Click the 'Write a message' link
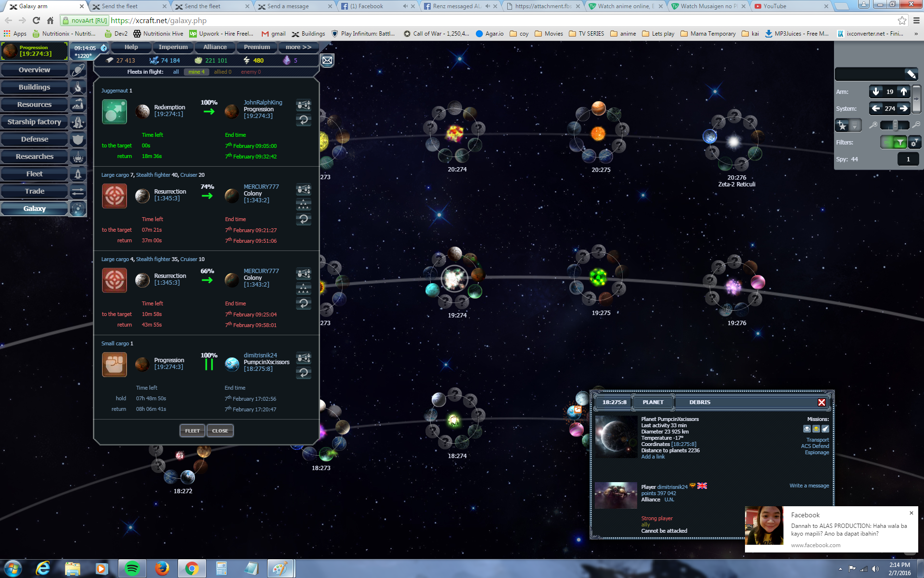Image resolution: width=924 pixels, height=578 pixels. click(x=808, y=486)
